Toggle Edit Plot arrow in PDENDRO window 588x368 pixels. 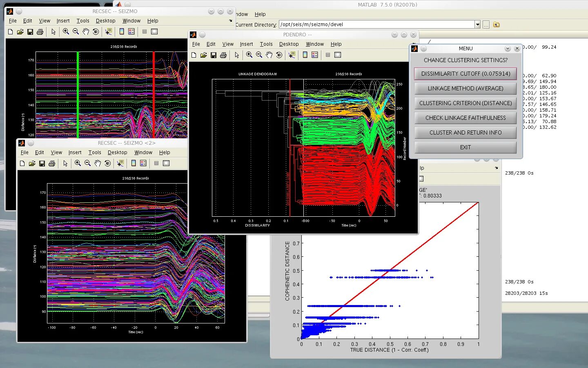(237, 55)
